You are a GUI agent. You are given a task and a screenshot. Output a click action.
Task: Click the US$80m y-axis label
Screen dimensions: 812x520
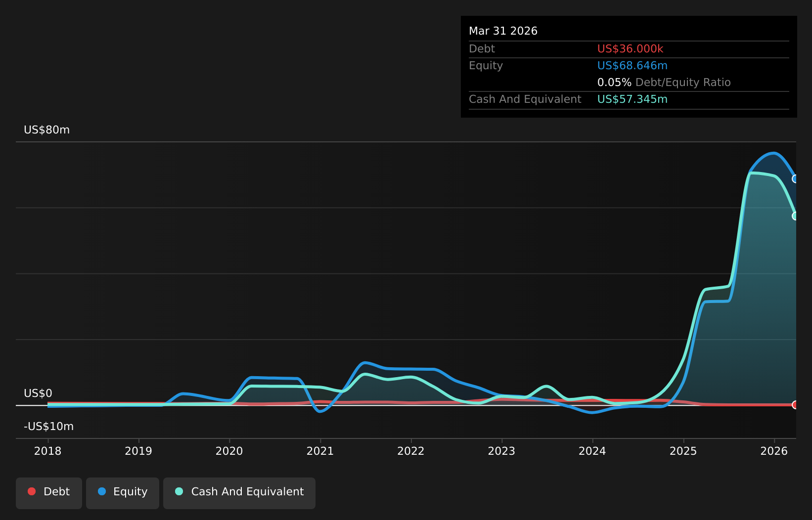click(x=47, y=130)
